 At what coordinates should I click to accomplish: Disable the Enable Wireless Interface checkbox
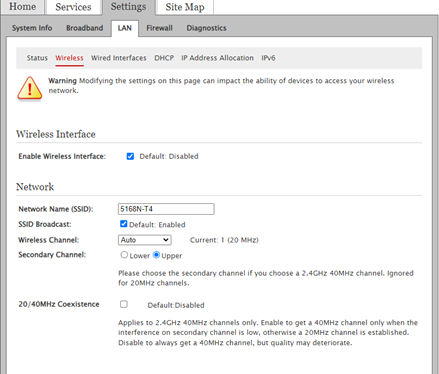130,156
